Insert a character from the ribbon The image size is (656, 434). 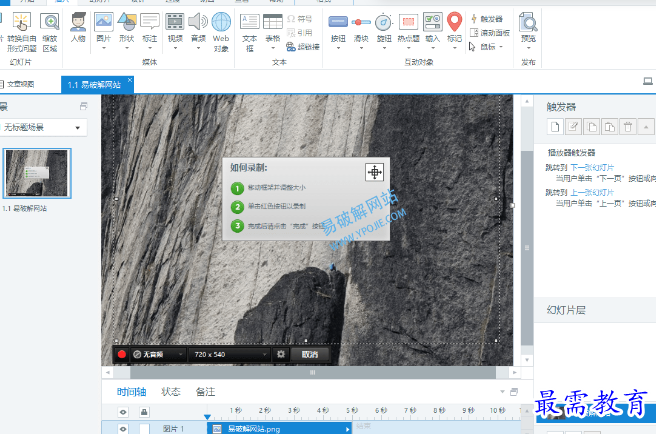pos(78,28)
